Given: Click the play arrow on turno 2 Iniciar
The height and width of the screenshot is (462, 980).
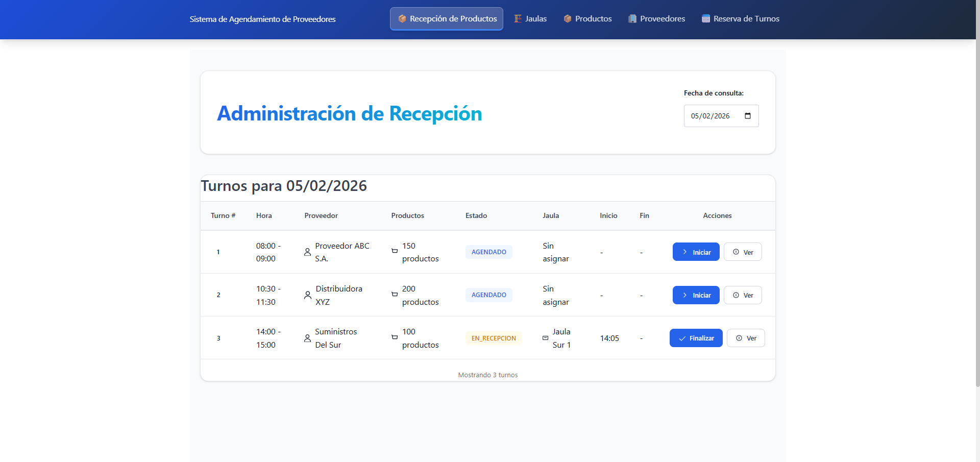Looking at the screenshot, I should pyautogui.click(x=685, y=295).
